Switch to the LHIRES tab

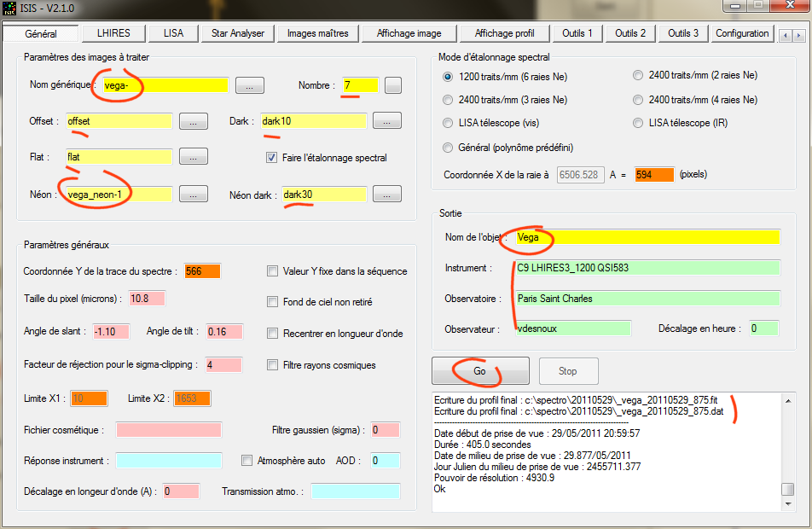[113, 33]
